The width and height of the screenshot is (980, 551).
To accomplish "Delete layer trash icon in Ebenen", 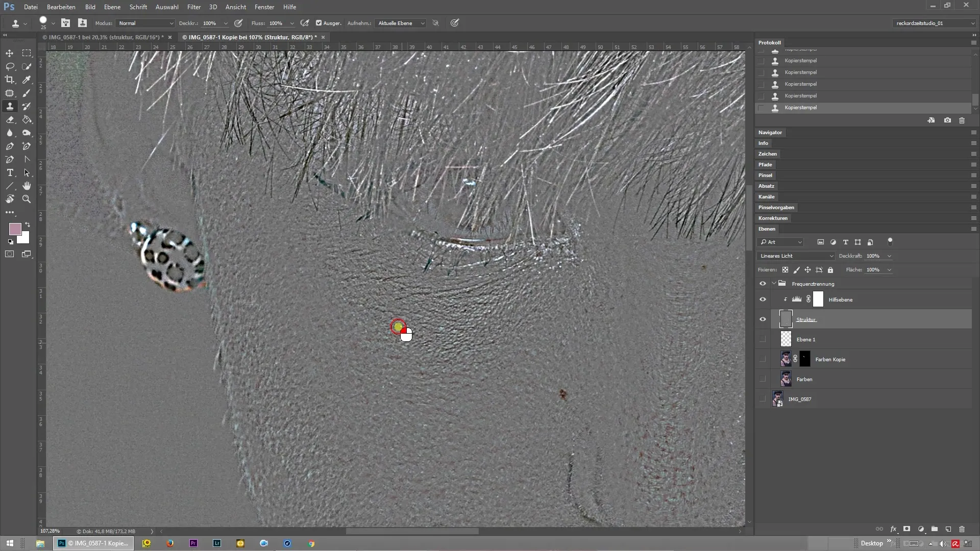I will 962,529.
